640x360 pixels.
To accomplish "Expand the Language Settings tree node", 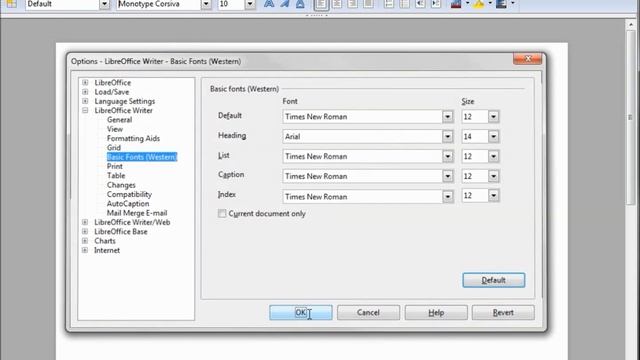I will click(x=85, y=101).
